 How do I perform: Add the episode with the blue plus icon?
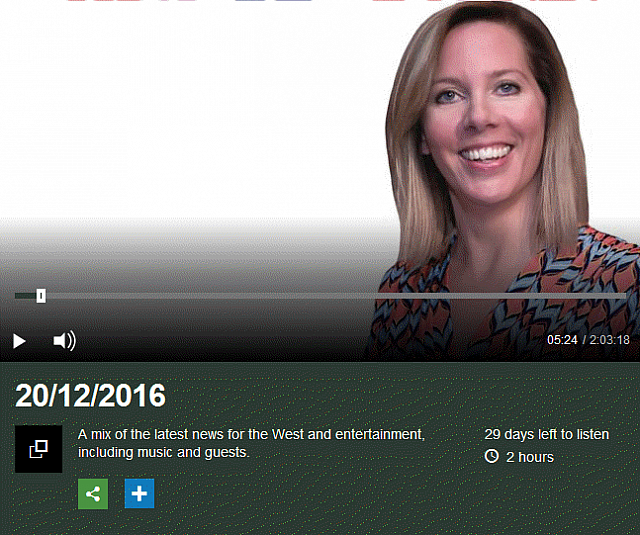point(139,493)
